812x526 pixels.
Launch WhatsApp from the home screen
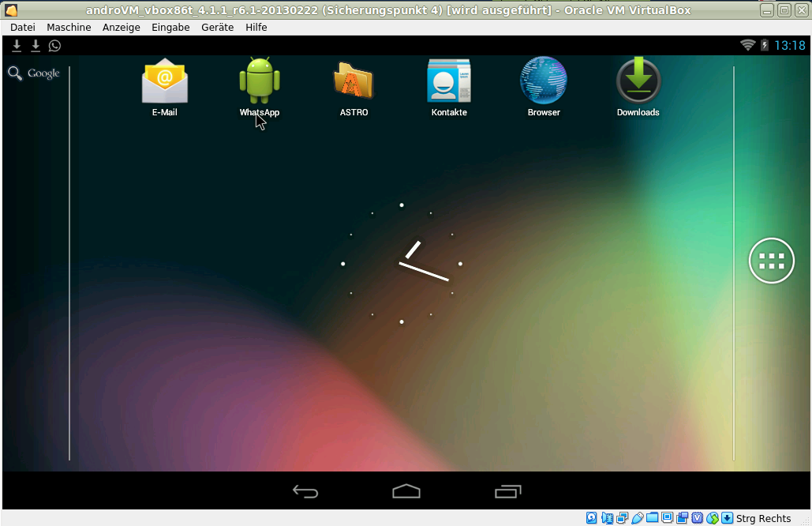pyautogui.click(x=260, y=87)
